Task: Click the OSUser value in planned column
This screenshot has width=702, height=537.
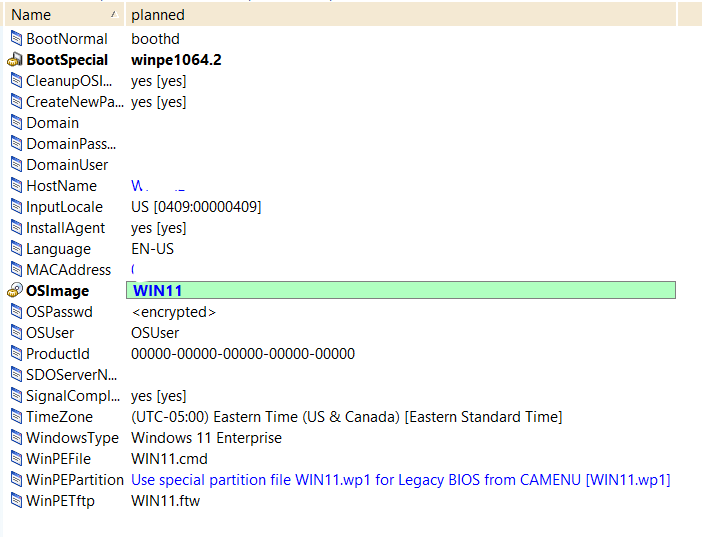Action: [155, 333]
